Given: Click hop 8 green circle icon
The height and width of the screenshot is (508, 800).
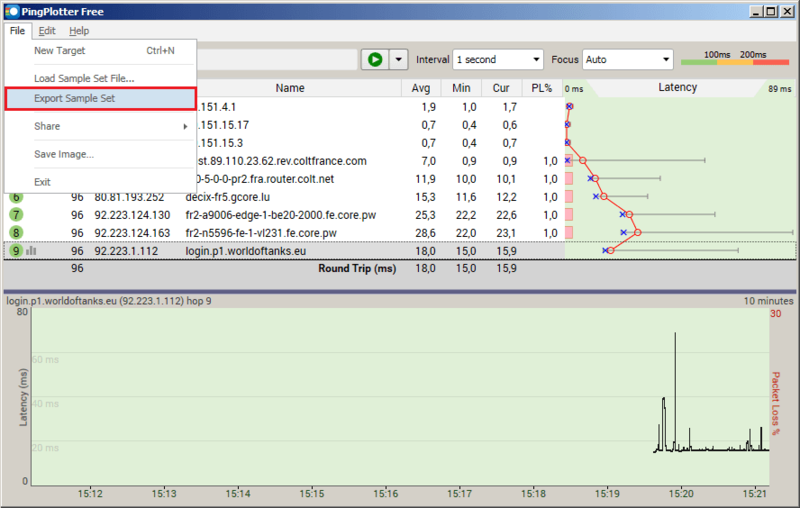Looking at the screenshot, I should tap(16, 233).
